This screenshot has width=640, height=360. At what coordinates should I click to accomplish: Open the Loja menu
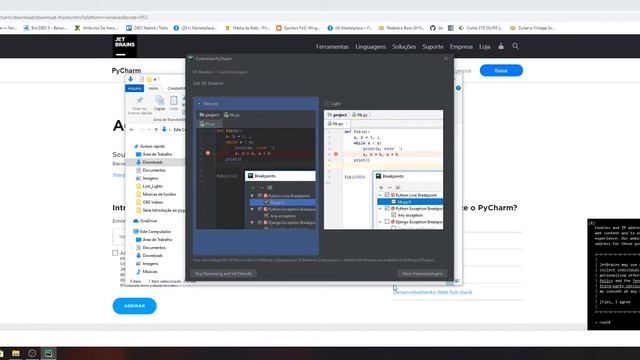484,47
